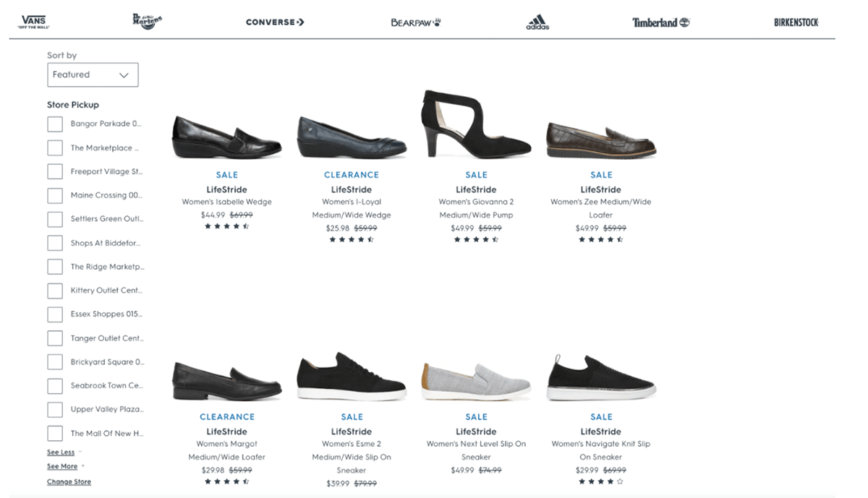Enable the Kittery Outlet store checkbox

55,291
